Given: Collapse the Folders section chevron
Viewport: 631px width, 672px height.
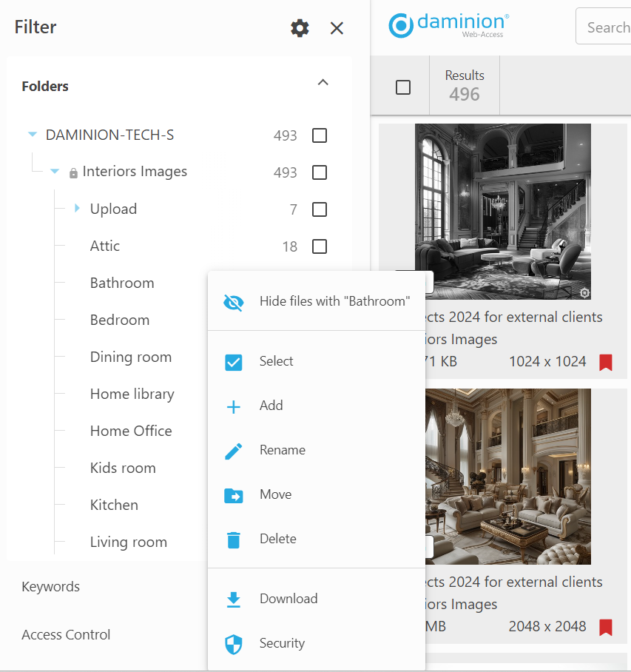Looking at the screenshot, I should (323, 82).
